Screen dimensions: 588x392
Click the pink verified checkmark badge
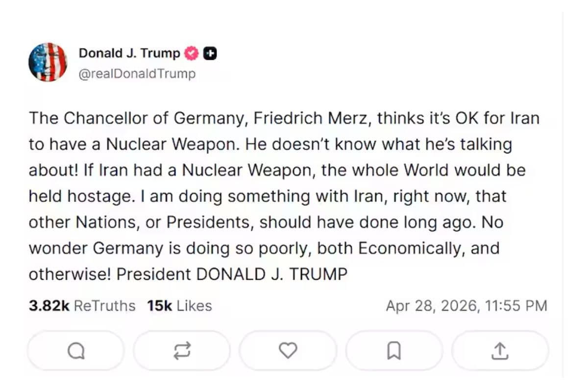pyautogui.click(x=192, y=53)
